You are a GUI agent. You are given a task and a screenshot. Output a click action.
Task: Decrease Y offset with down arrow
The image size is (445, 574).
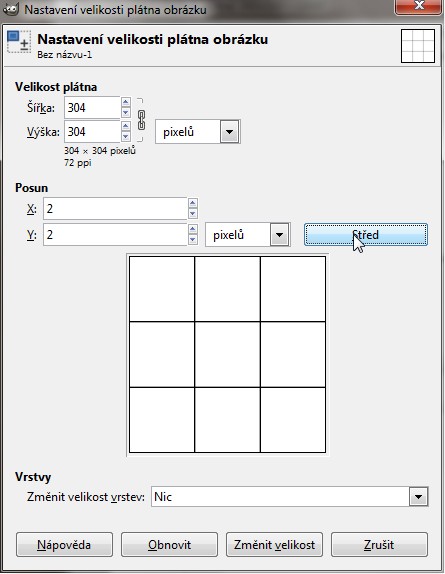tap(192, 239)
